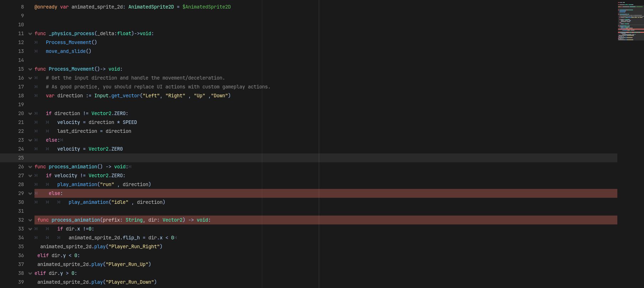644x288 pixels.
Task: Click the comment 'Get the input direction' line
Action: click(135, 78)
